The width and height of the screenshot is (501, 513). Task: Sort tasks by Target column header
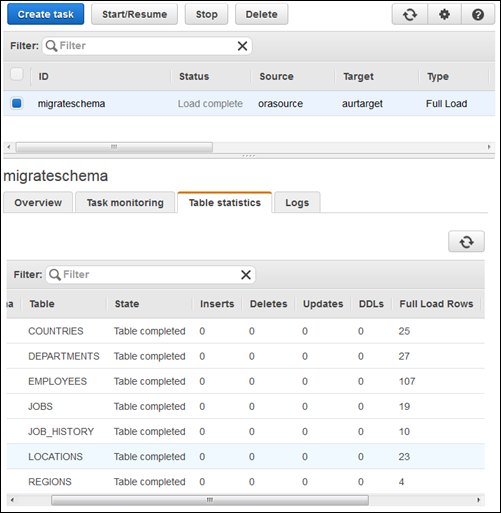click(x=358, y=76)
